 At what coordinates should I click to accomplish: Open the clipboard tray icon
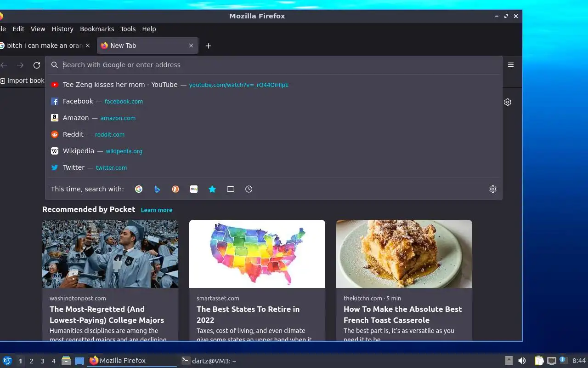pyautogui.click(x=539, y=361)
